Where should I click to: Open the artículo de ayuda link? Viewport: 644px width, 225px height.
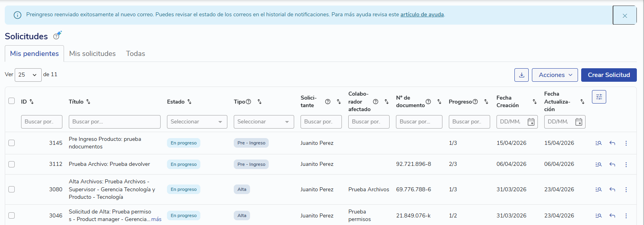pos(422,15)
